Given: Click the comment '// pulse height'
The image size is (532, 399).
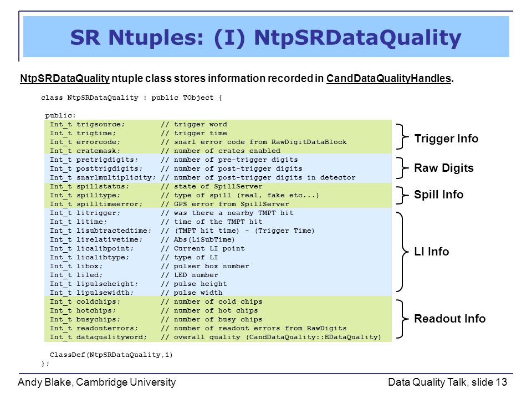Looking at the screenshot, I should click(194, 284).
